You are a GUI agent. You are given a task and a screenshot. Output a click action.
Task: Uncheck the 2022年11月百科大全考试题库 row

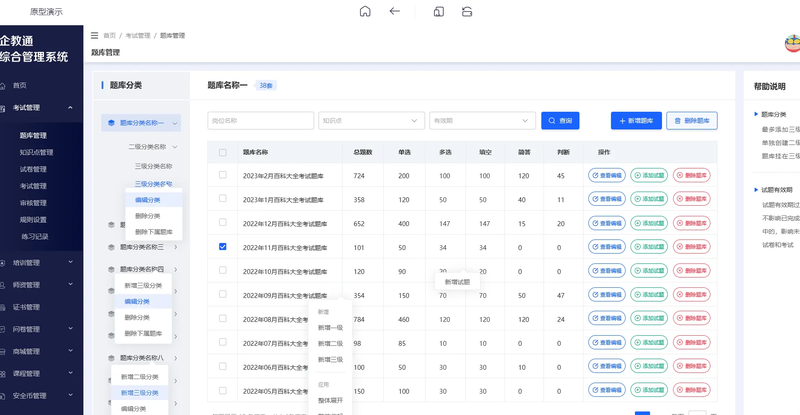tap(222, 247)
